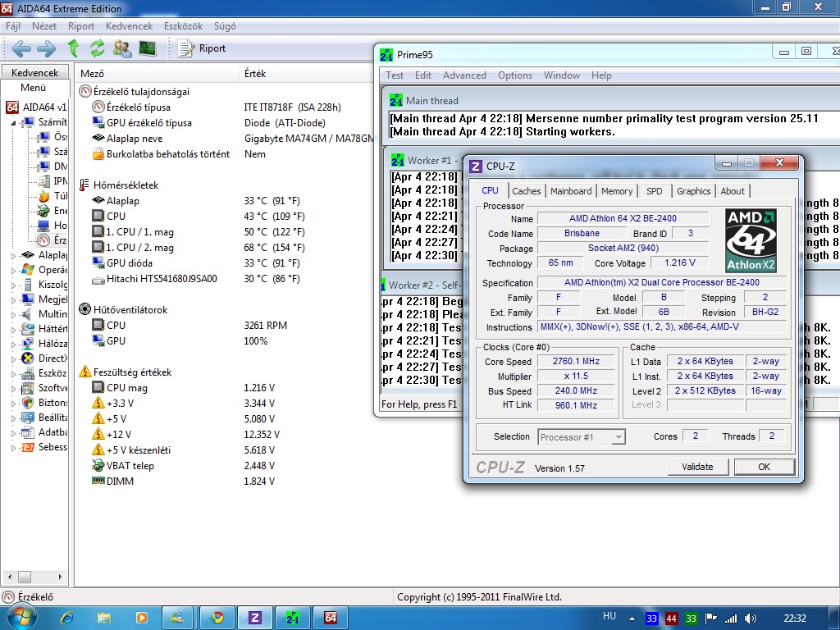Click the Hitachi hard drive icon

click(98, 279)
